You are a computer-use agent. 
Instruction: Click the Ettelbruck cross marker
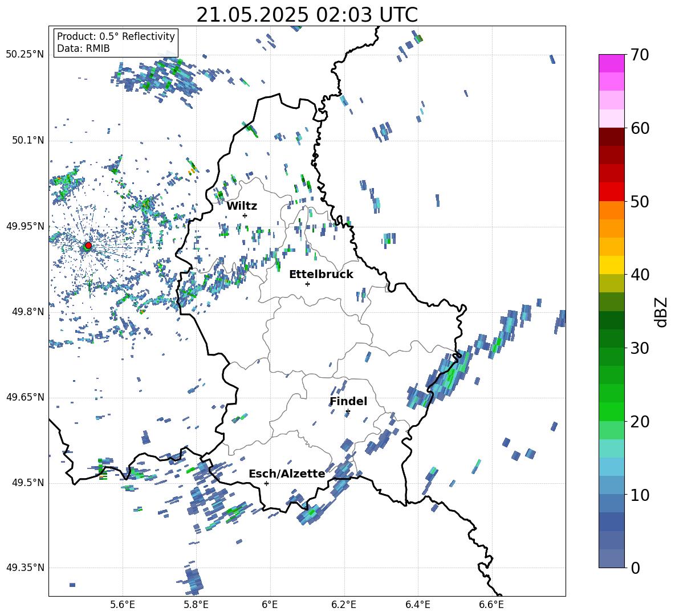click(307, 284)
